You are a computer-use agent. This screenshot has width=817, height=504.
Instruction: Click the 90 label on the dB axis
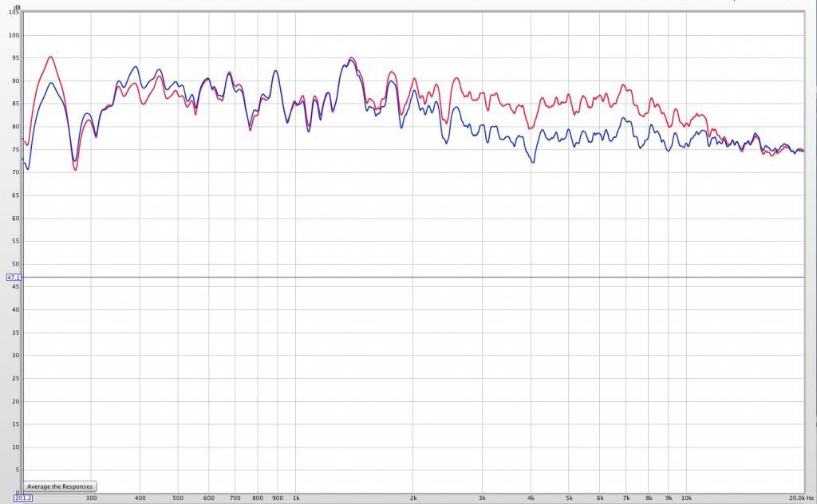pyautogui.click(x=16, y=81)
